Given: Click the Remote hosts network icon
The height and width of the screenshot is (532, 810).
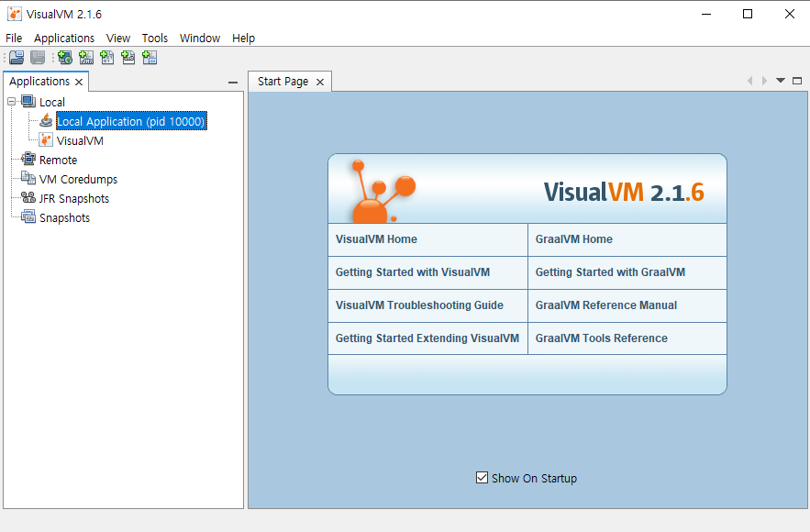Looking at the screenshot, I should (x=28, y=159).
